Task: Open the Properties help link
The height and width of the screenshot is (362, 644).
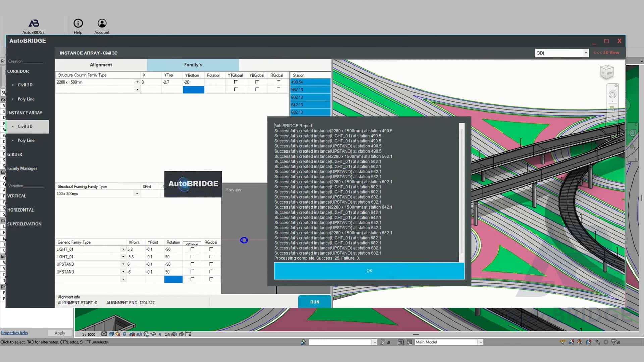Action: click(14, 333)
